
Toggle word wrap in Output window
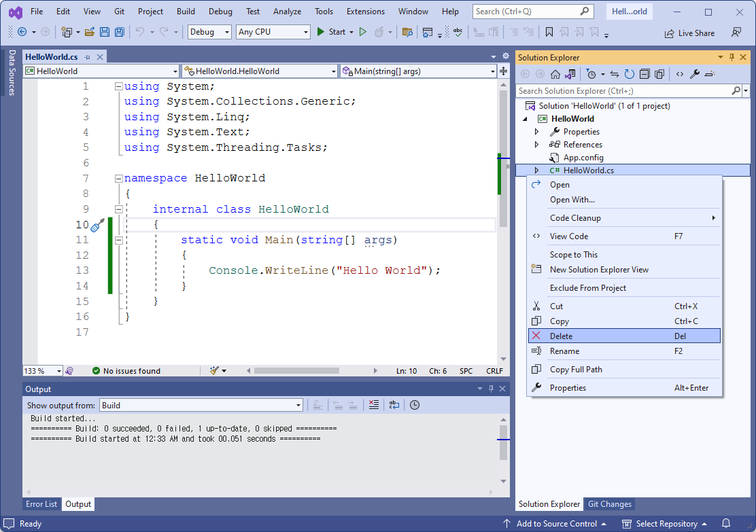[x=394, y=405]
